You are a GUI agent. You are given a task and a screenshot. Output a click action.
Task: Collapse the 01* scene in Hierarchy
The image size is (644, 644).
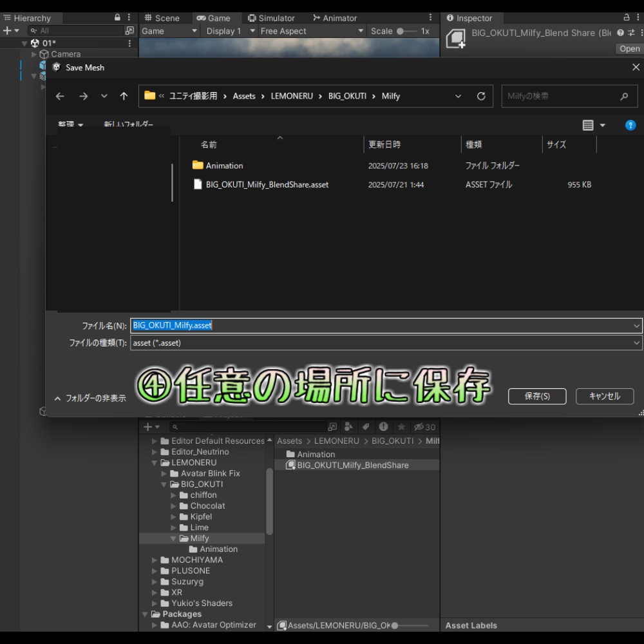24,43
